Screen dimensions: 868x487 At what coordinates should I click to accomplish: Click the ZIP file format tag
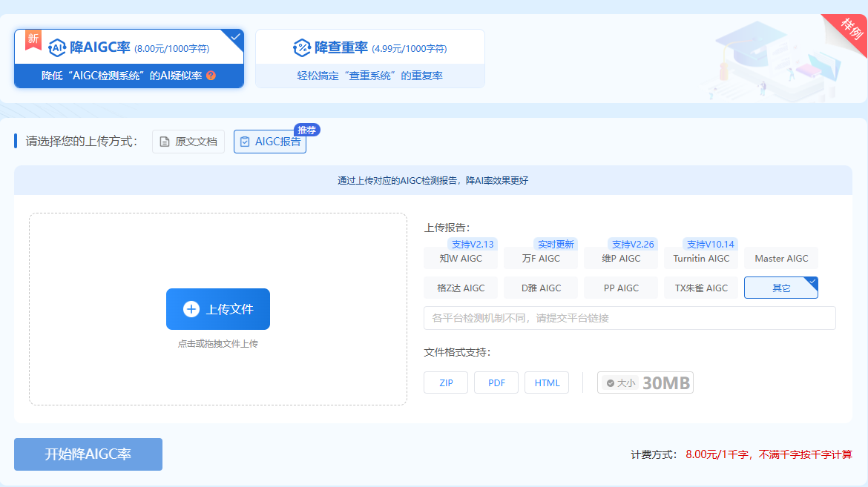coord(446,383)
